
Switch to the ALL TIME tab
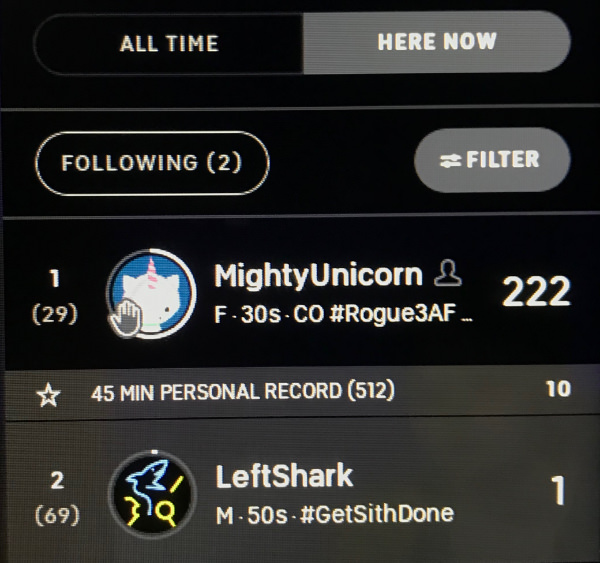(x=169, y=43)
